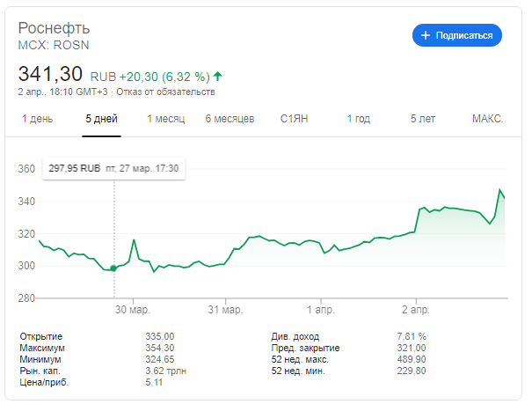532x404 pixels.
Task: Click the Отказ от обязательств disclaimer link
Action: (x=165, y=92)
